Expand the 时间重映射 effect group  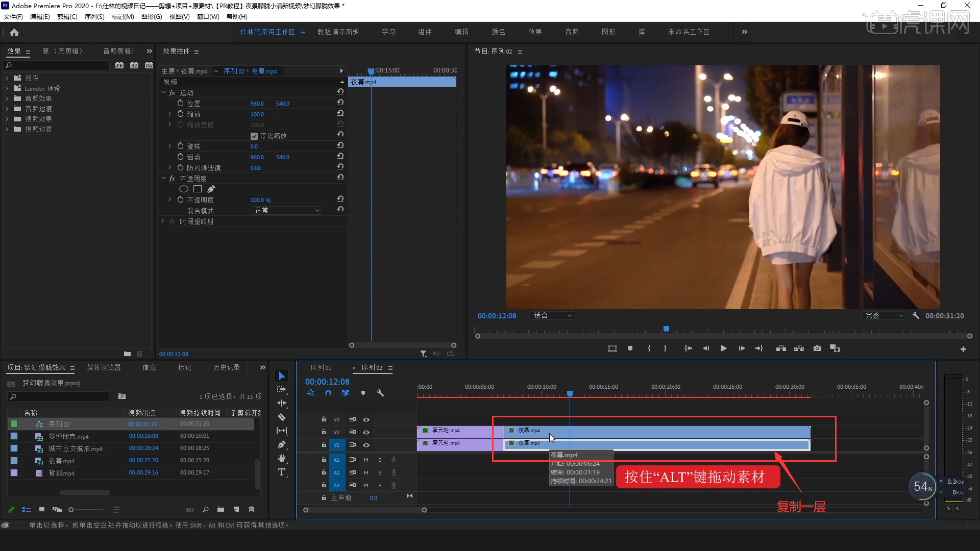pyautogui.click(x=163, y=221)
